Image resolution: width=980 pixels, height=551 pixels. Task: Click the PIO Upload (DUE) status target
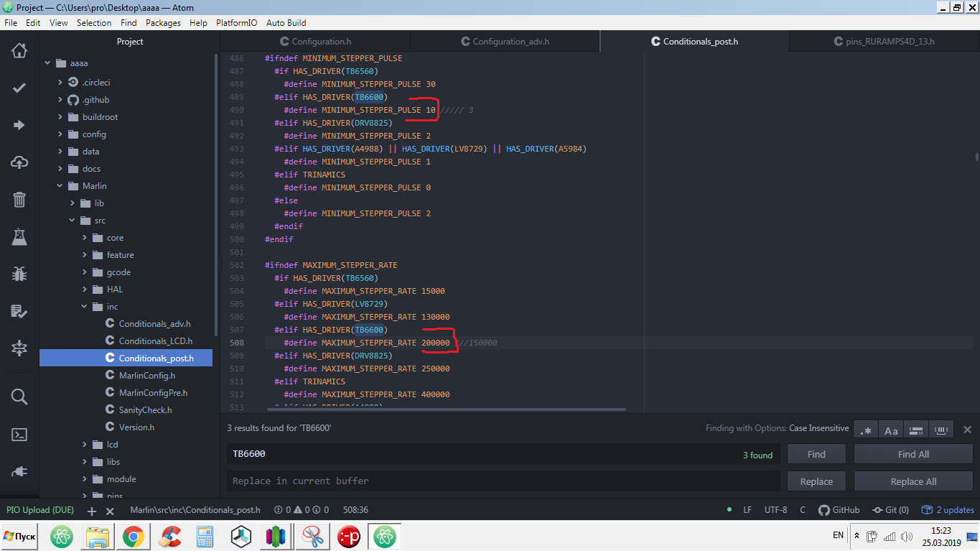point(40,510)
